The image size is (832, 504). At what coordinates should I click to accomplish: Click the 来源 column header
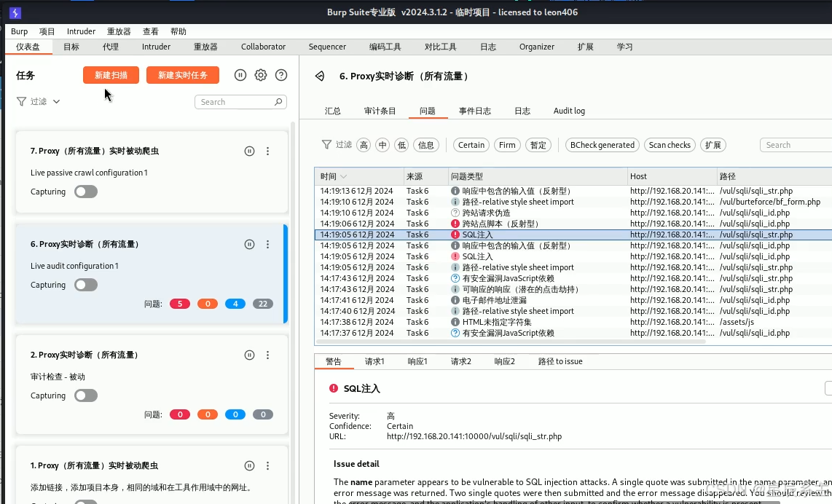[x=425, y=176]
